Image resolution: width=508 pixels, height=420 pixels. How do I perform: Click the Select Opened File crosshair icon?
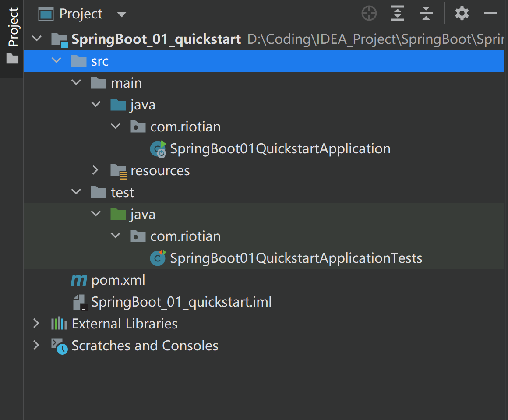pos(369,14)
